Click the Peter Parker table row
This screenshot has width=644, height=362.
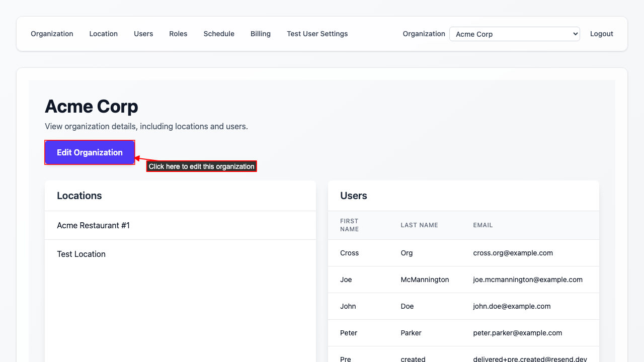(x=463, y=333)
